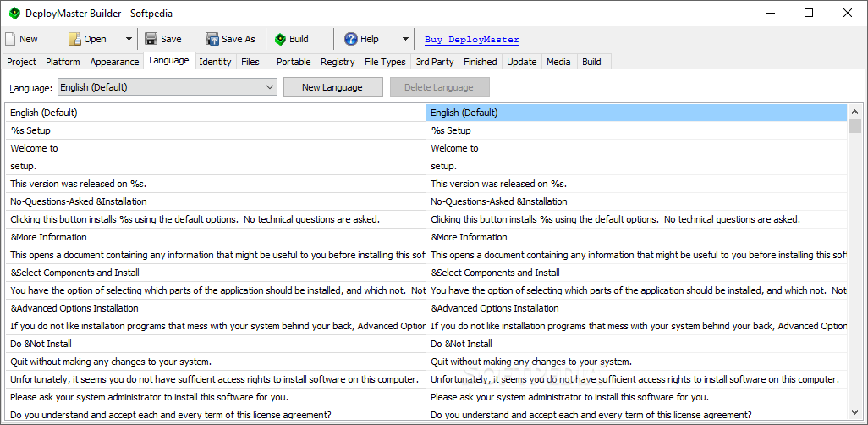Viewport: 868px width, 425px height.
Task: Click right 'Clicking this button installs %s' cell
Action: [636, 219]
